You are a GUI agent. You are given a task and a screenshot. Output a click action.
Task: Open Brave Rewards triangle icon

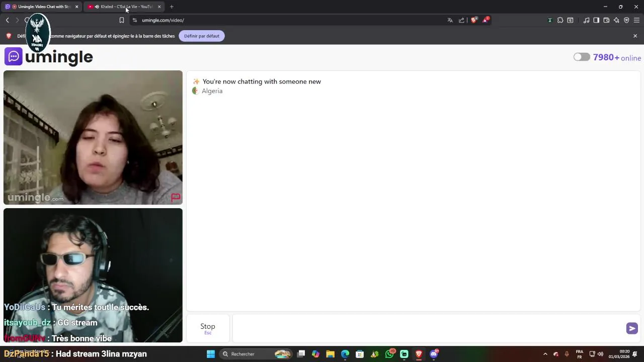[x=486, y=20]
